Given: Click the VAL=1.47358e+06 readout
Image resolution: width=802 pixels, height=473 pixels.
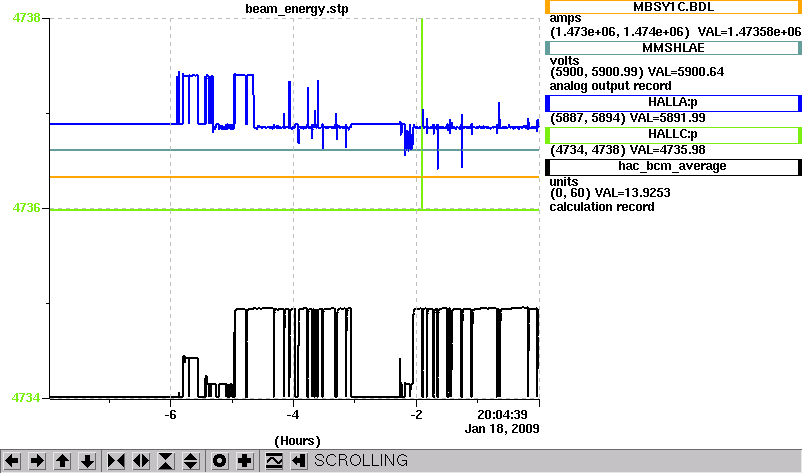Looking at the screenshot, I should pyautogui.click(x=749, y=32).
